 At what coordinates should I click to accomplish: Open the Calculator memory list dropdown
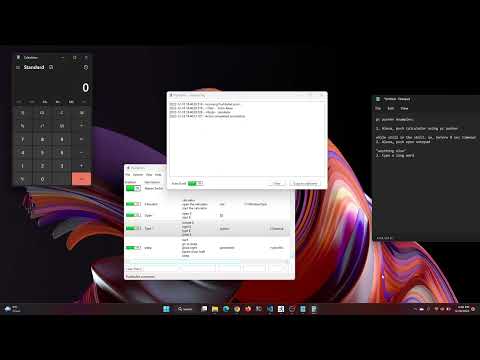click(x=84, y=102)
